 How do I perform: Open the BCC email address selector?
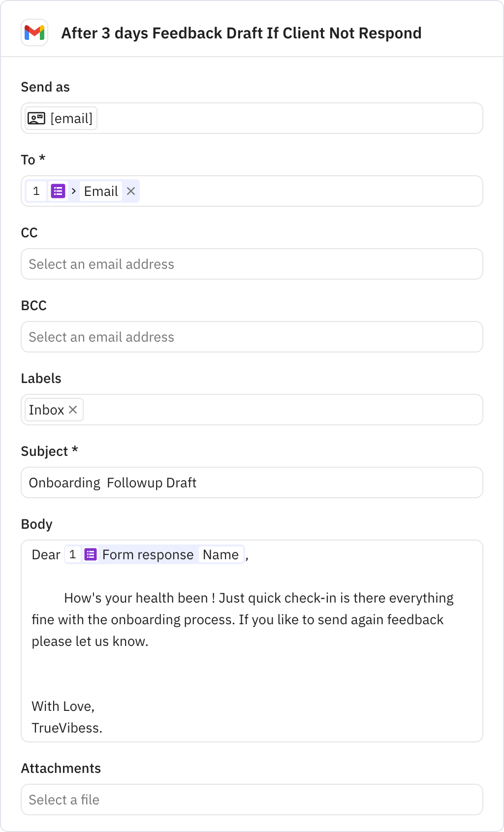(252, 337)
